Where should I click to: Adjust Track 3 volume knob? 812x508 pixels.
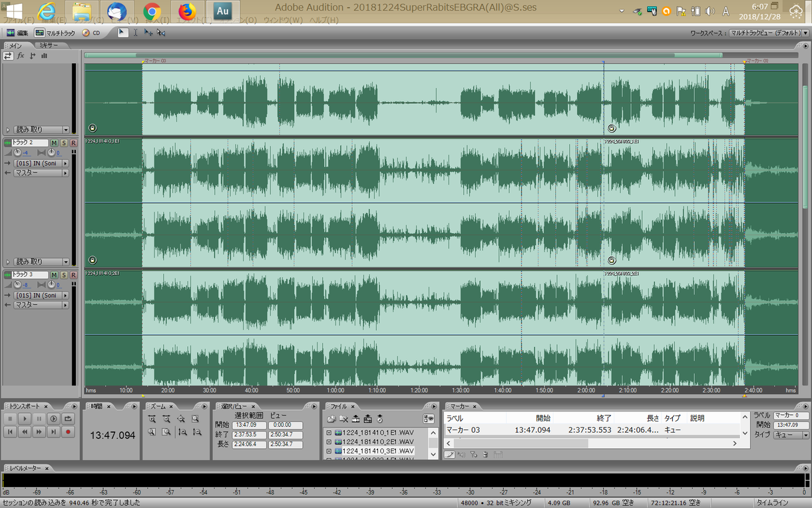pyautogui.click(x=17, y=285)
